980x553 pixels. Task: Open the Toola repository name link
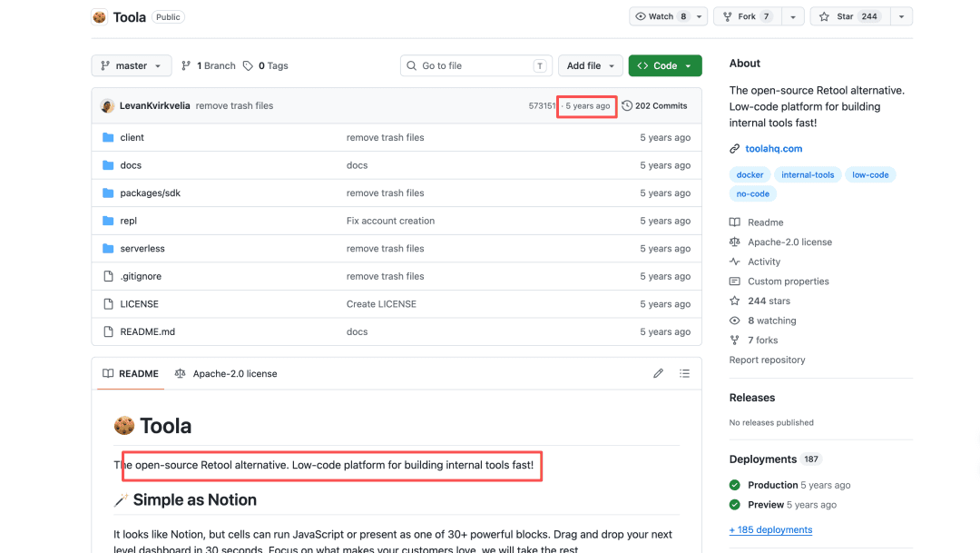coord(130,17)
